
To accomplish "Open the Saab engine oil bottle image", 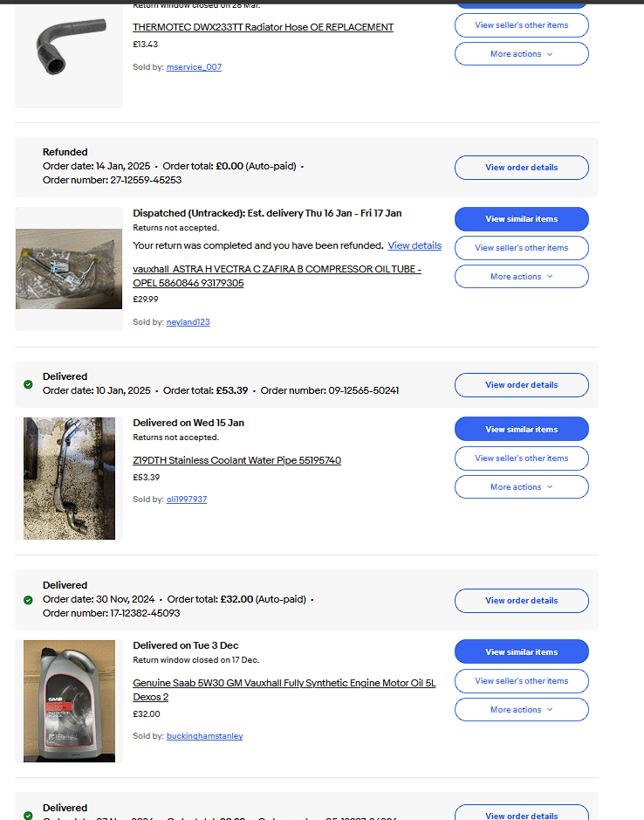I will click(x=69, y=700).
